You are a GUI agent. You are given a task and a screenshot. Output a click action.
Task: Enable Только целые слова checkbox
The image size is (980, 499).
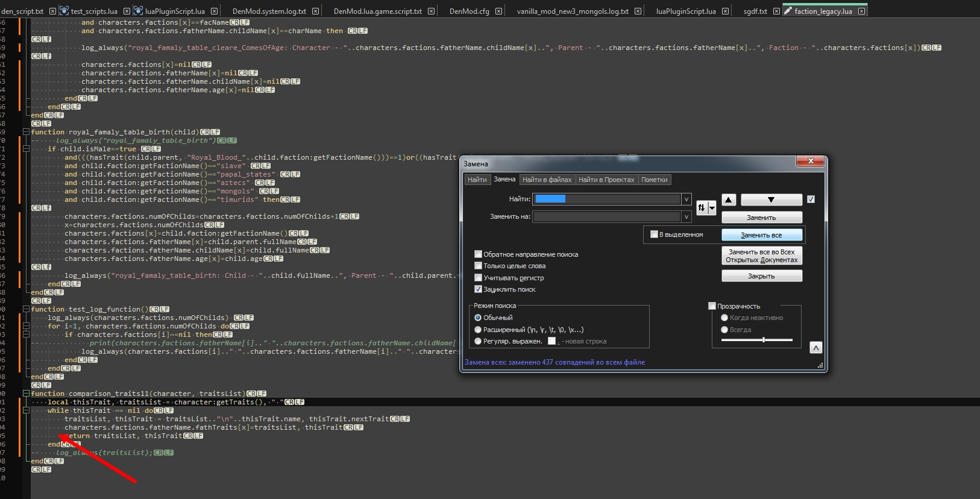click(x=478, y=266)
